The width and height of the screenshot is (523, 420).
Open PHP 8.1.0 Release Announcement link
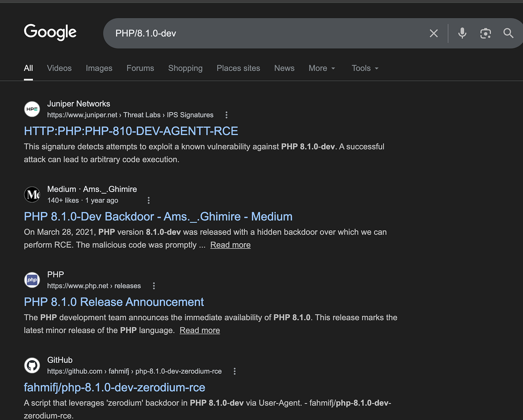(x=114, y=302)
